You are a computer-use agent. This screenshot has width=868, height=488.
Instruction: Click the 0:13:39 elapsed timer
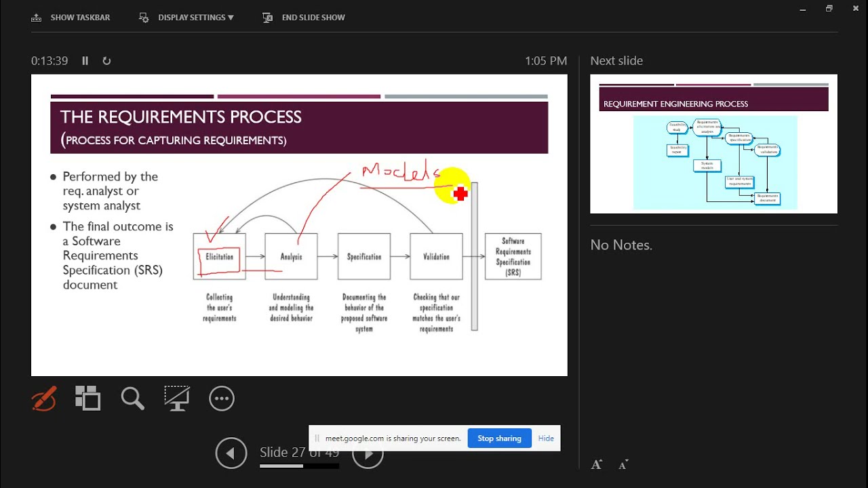click(x=50, y=60)
